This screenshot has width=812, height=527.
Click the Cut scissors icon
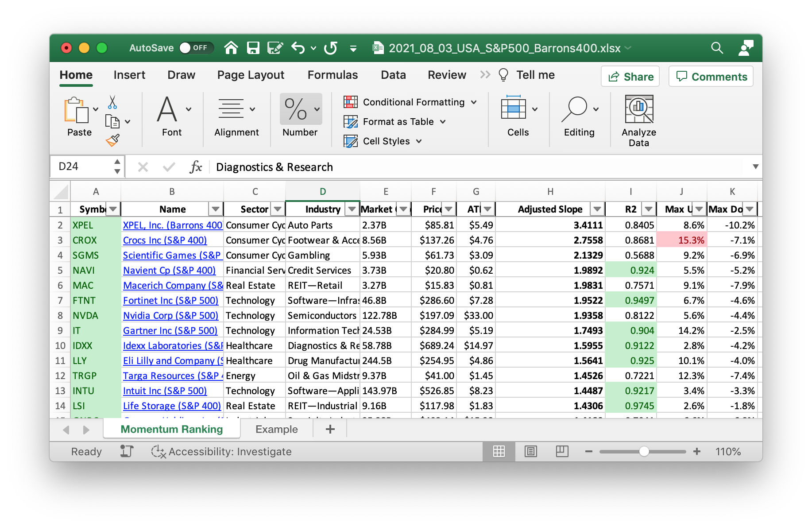point(112,102)
